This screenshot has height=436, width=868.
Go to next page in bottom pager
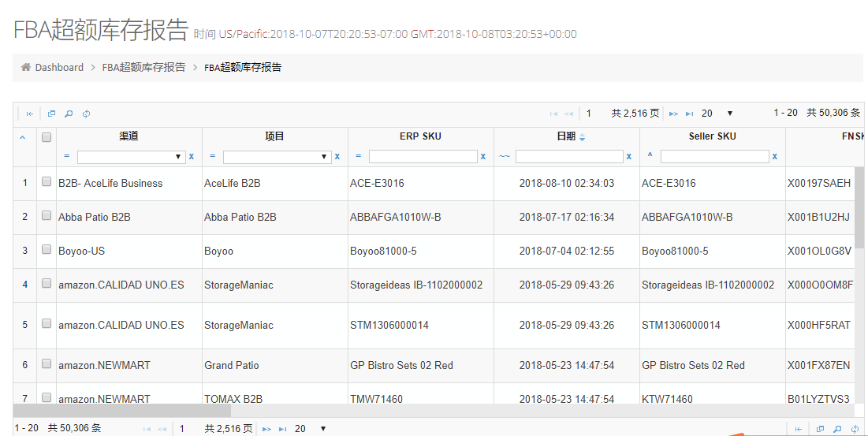(266, 429)
